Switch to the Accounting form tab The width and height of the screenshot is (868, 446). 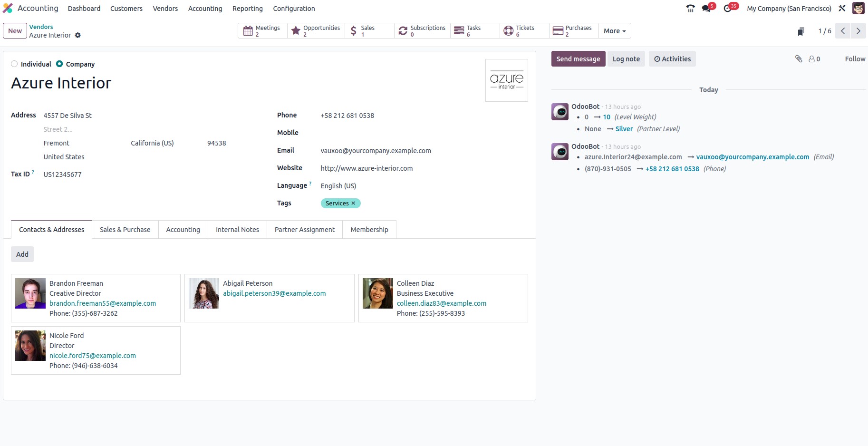tap(183, 230)
